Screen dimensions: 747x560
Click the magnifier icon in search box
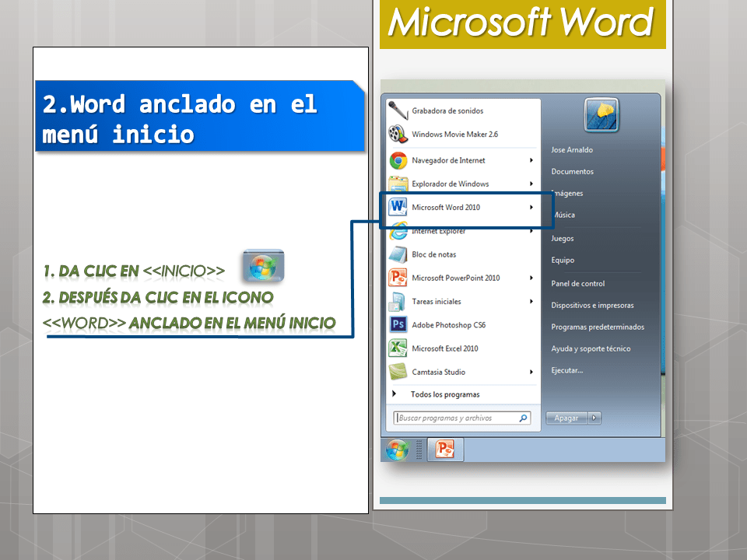pos(523,418)
